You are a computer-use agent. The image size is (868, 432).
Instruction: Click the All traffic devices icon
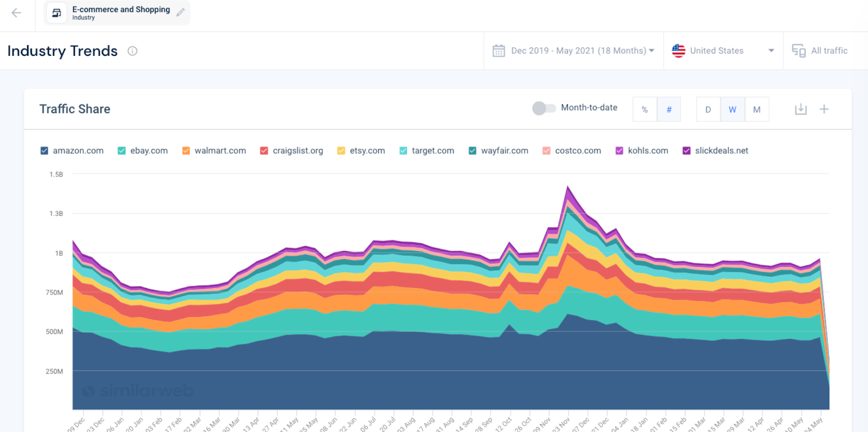point(799,50)
